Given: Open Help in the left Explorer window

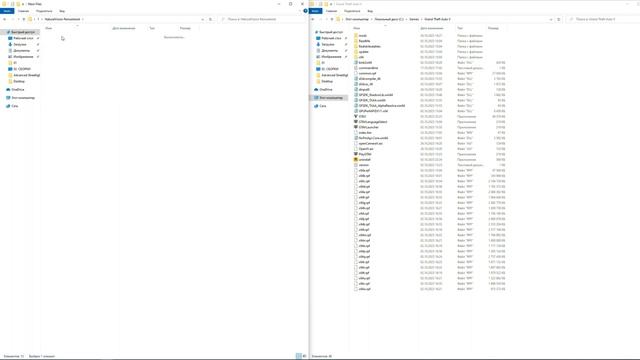Looking at the screenshot, I should point(305,11).
